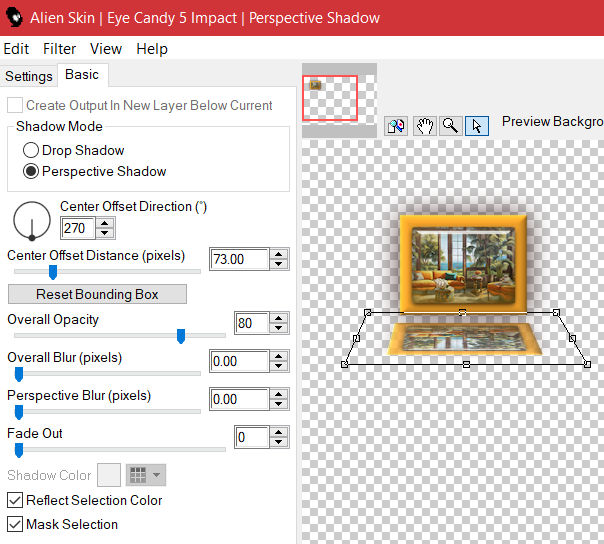The height and width of the screenshot is (544, 604).
Task: Decrease Overall Blur value
Action: tap(279, 366)
